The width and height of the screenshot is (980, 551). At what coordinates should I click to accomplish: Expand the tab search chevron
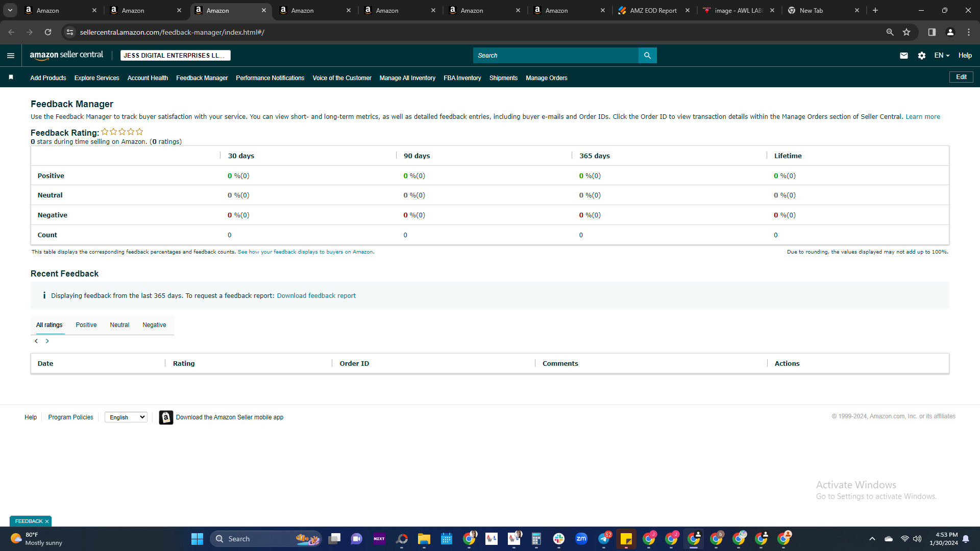(10, 10)
